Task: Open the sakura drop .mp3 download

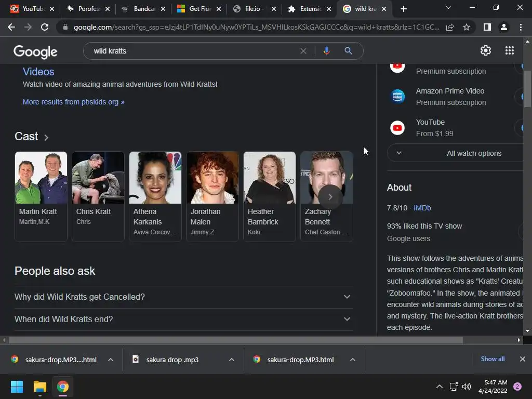Action: tap(172, 360)
